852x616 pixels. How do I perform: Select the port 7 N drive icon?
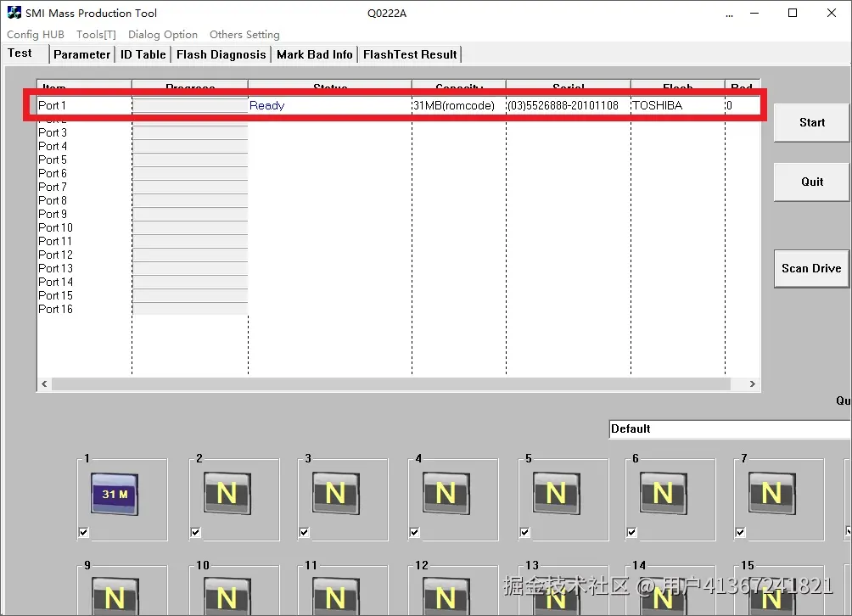click(x=772, y=493)
